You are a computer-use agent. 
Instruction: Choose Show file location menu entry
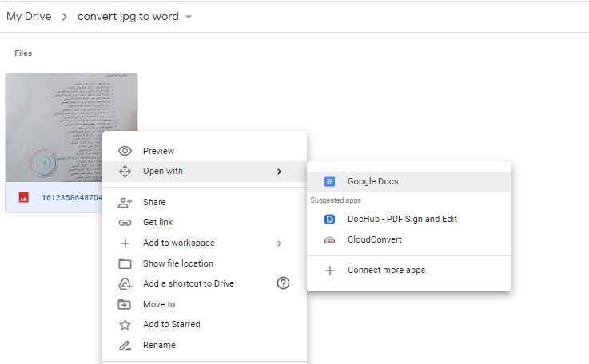coord(177,264)
